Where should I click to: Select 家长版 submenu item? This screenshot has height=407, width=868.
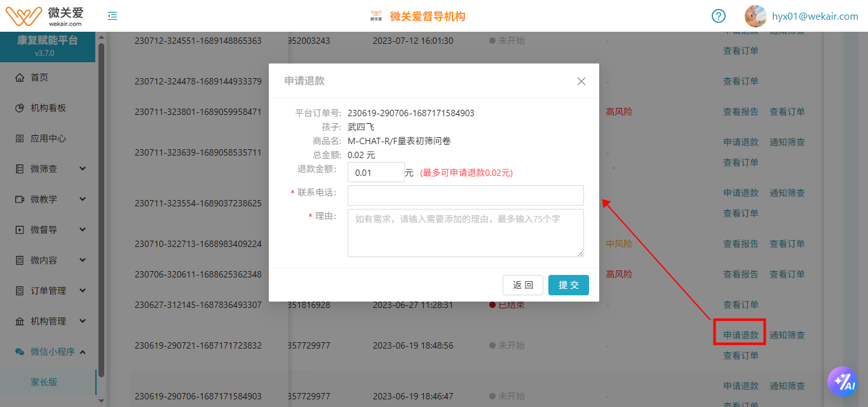click(x=44, y=382)
